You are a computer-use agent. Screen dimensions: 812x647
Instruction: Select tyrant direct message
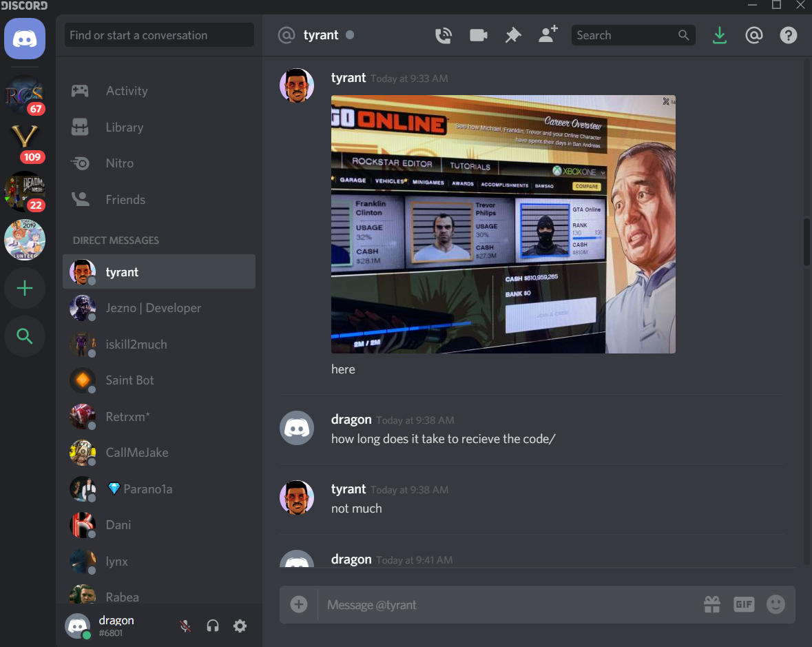159,272
